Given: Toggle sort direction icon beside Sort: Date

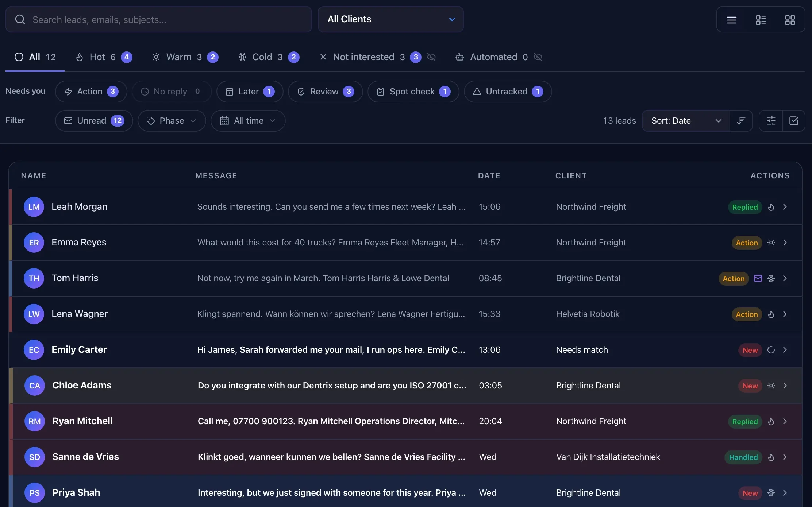Looking at the screenshot, I should click(x=741, y=121).
